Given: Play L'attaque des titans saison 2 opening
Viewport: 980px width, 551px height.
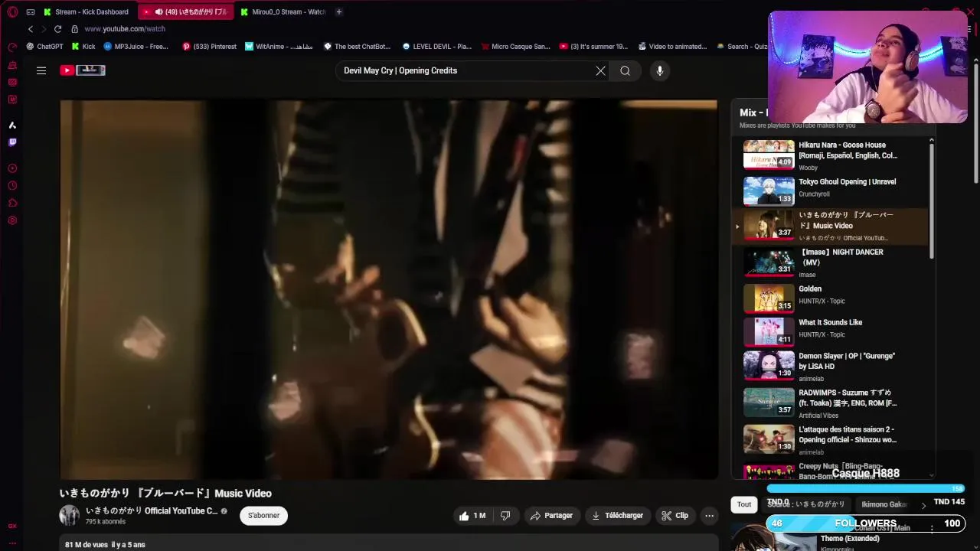Looking at the screenshot, I should tap(830, 440).
